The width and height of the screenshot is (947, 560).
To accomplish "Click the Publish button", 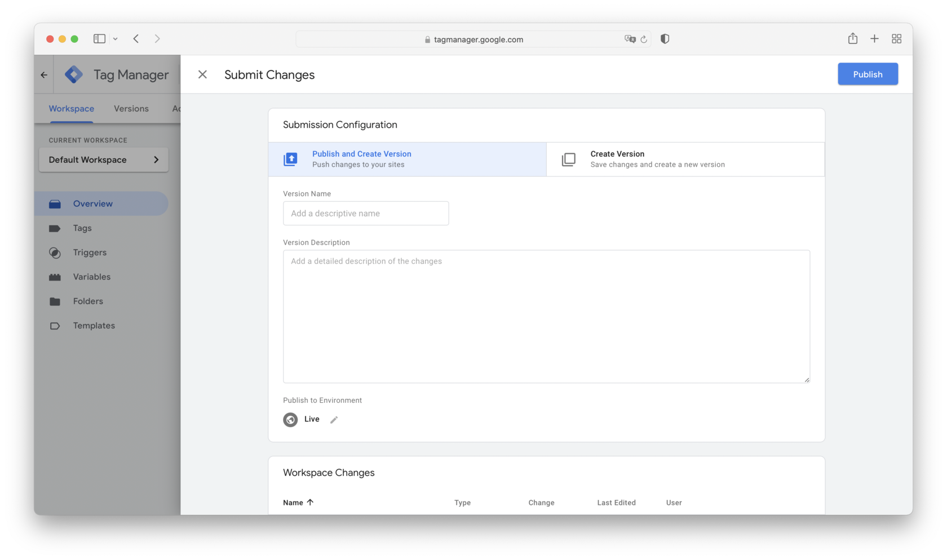I will (x=868, y=74).
